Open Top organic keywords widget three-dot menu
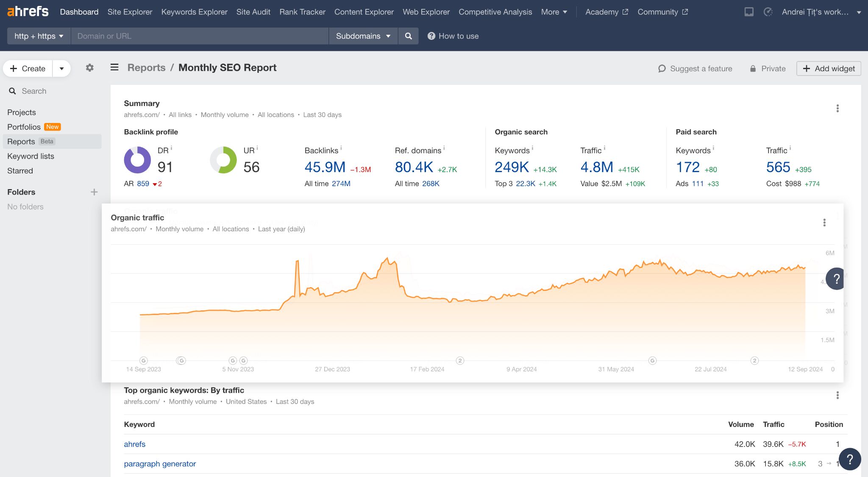Image resolution: width=868 pixels, height=477 pixels. coord(837,395)
